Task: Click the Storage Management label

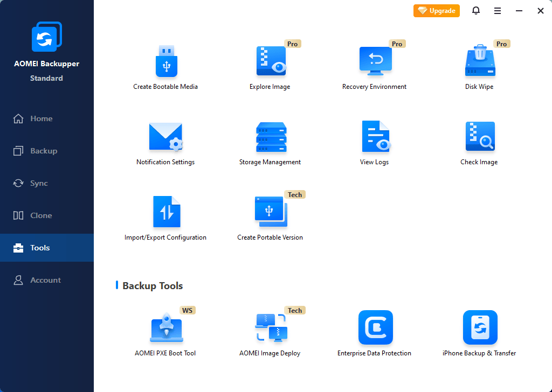Action: click(x=270, y=162)
